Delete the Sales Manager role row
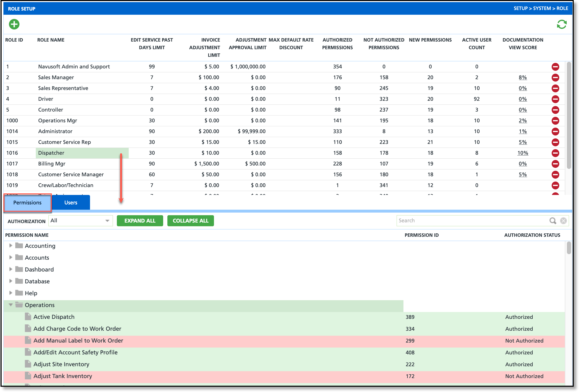The width and height of the screenshot is (579, 392). point(555,78)
